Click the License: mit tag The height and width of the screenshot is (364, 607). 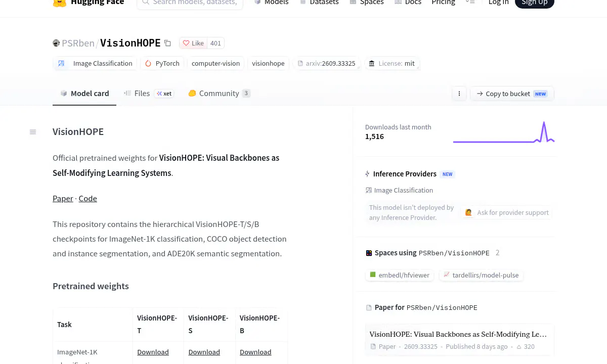point(392,63)
